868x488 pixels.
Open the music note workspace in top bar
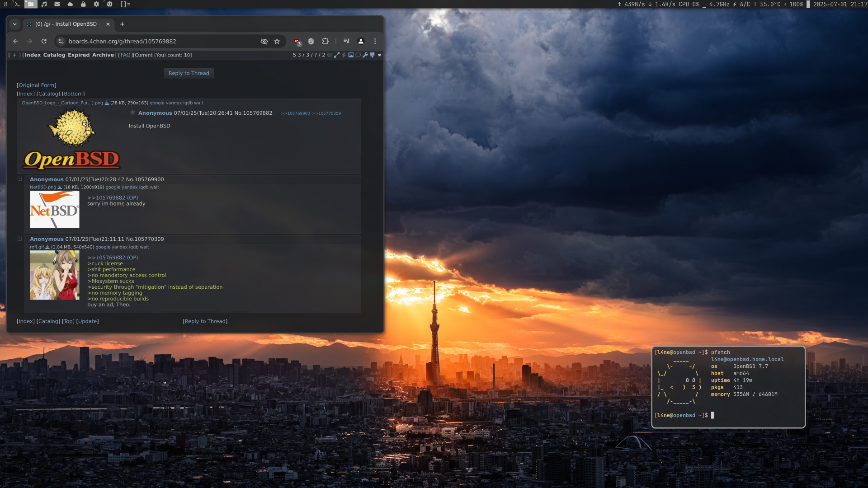click(44, 4)
